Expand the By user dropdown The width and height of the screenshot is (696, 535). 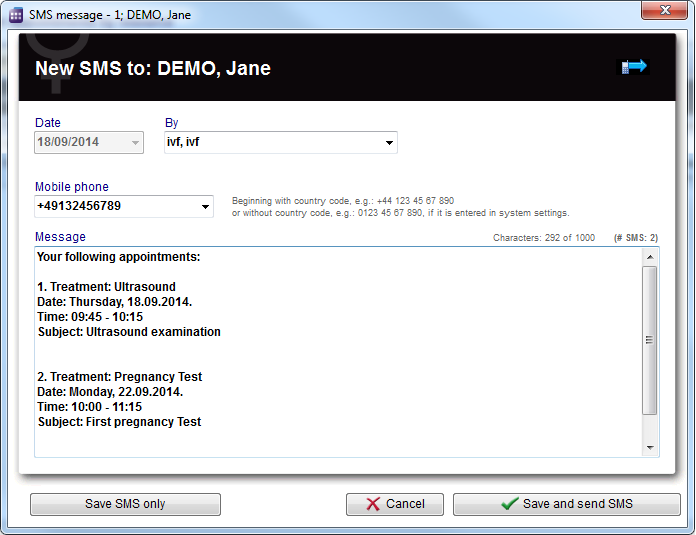pos(389,143)
